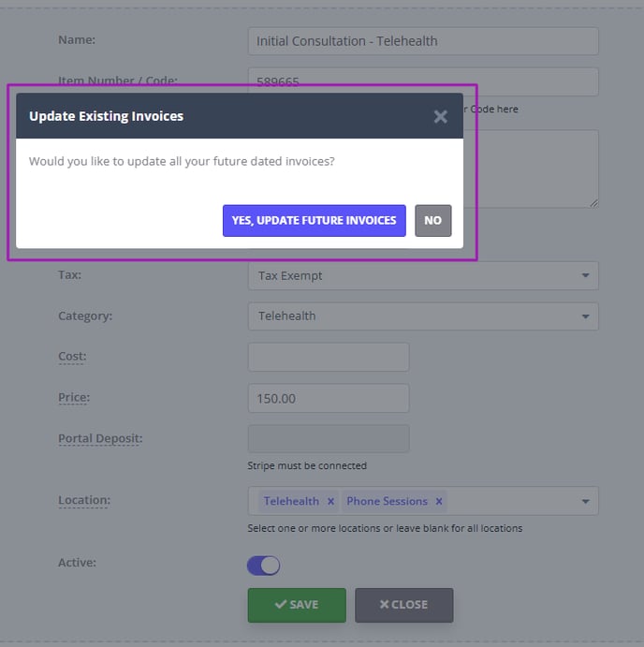Click the Portal Deposit field
644x647 pixels.
pyautogui.click(x=329, y=438)
